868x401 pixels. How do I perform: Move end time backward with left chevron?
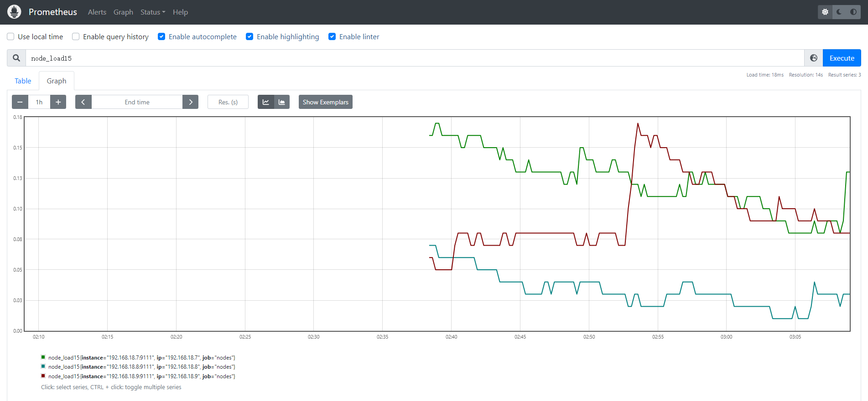(x=83, y=102)
